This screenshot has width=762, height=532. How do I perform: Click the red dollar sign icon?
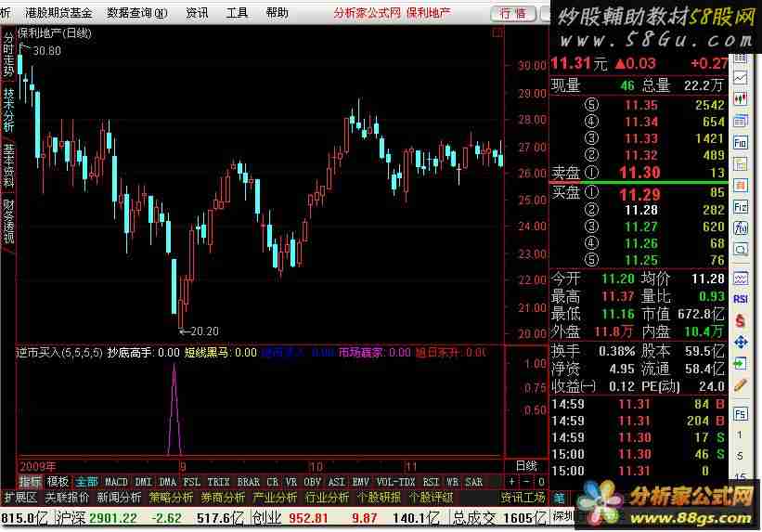pyautogui.click(x=741, y=320)
